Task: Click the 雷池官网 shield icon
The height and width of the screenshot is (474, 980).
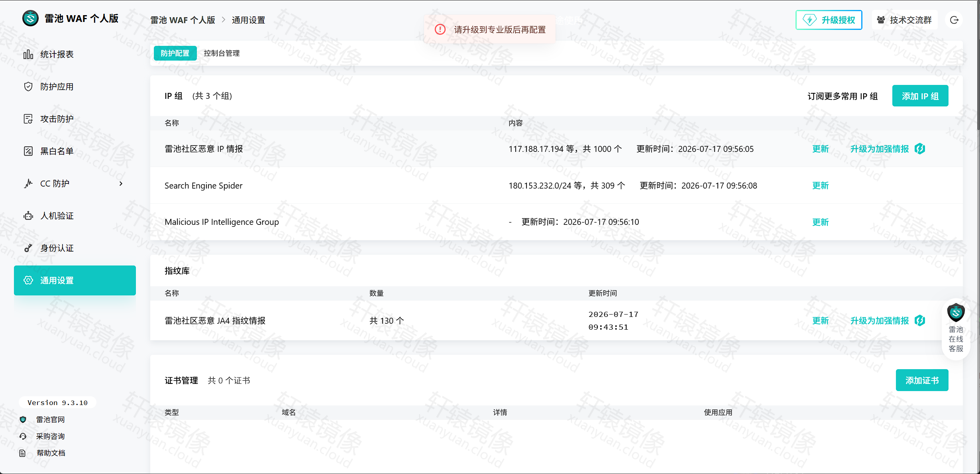Action: pos(23,419)
